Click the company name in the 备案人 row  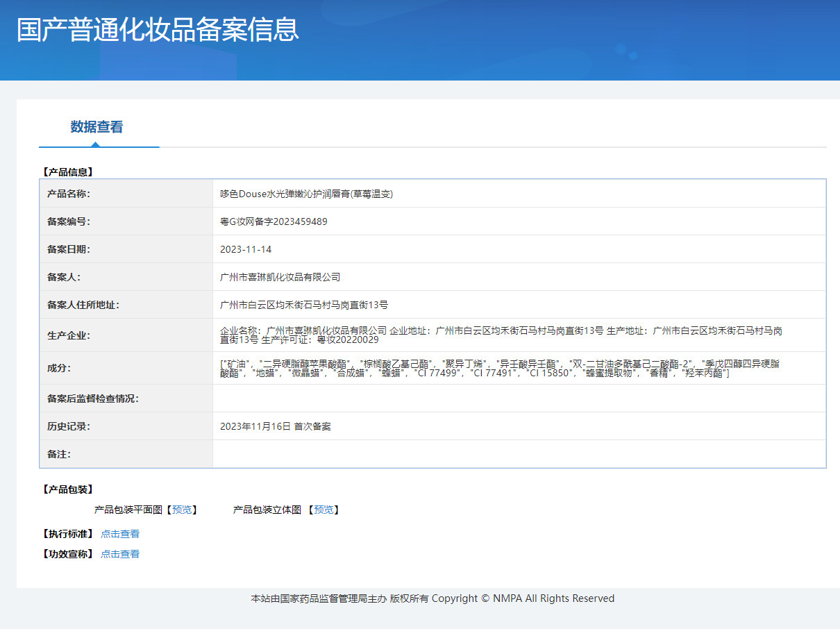click(x=280, y=277)
